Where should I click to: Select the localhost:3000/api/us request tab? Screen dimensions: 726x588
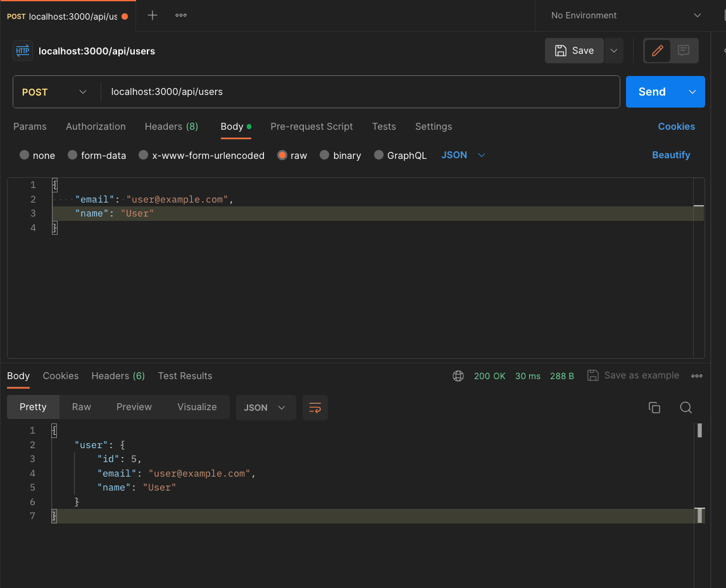point(68,16)
